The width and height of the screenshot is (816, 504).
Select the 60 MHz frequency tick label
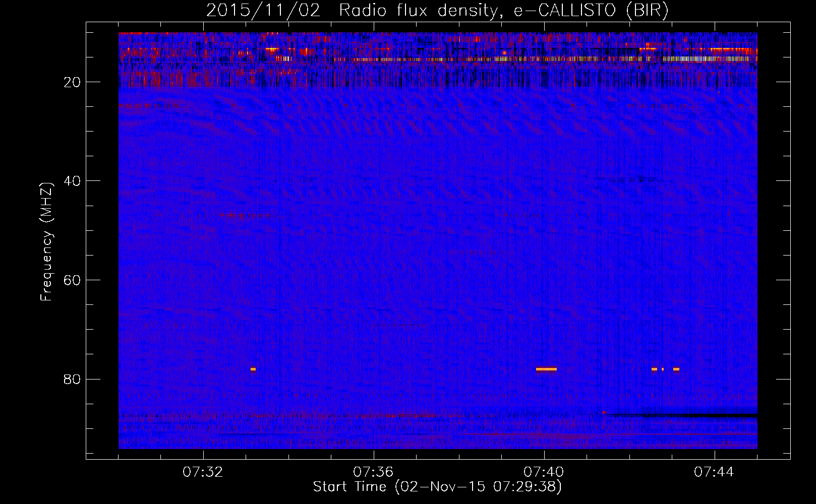point(72,280)
